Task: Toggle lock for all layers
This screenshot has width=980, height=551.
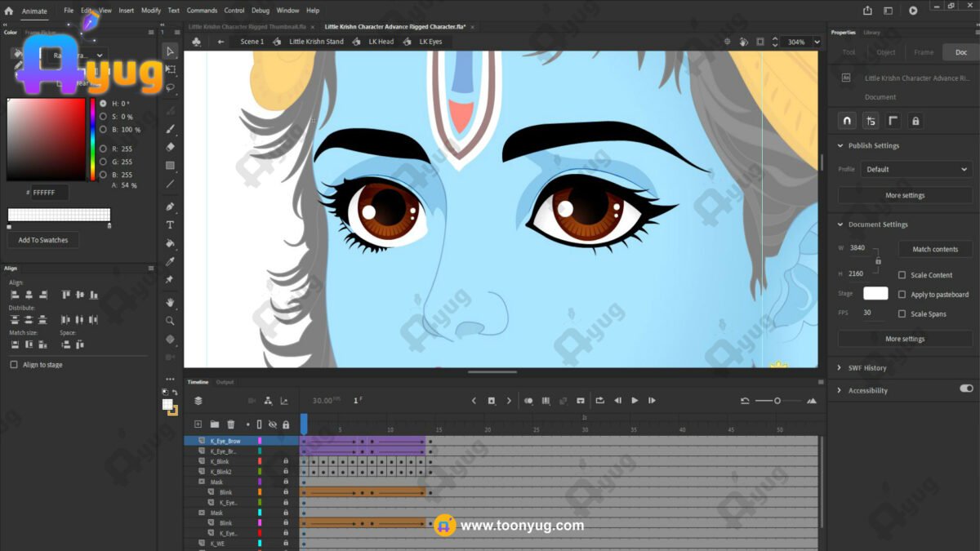Action: point(286,424)
